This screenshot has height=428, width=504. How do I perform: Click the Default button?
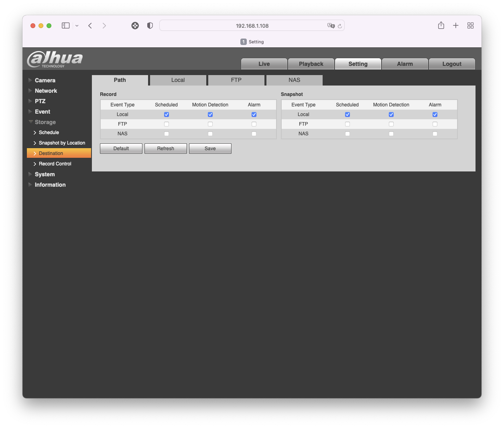tap(121, 149)
